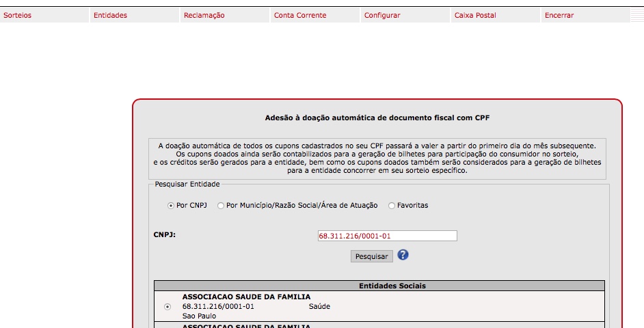This screenshot has width=644, height=328.
Task: Click the Sao Paulo city in first result
Action: [198, 316]
